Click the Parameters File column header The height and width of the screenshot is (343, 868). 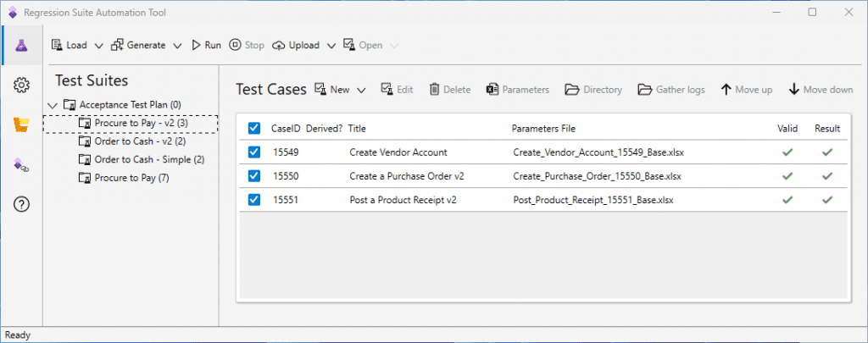click(543, 129)
